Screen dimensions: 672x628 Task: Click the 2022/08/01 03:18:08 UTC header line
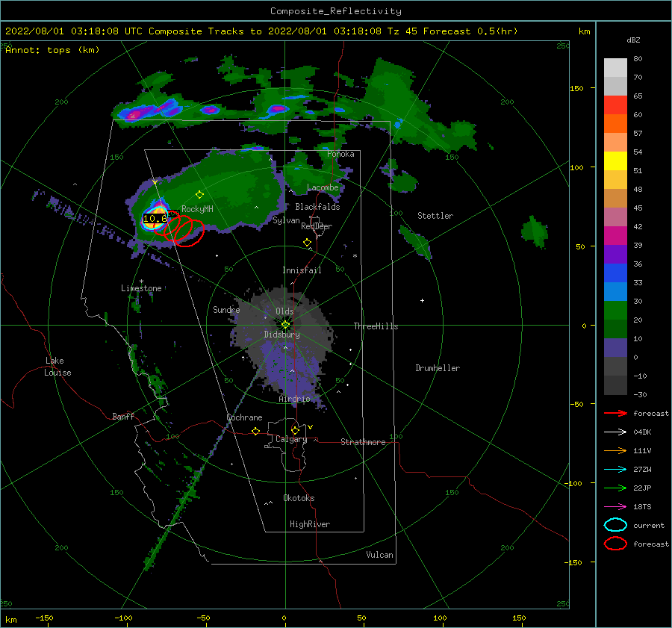261,31
